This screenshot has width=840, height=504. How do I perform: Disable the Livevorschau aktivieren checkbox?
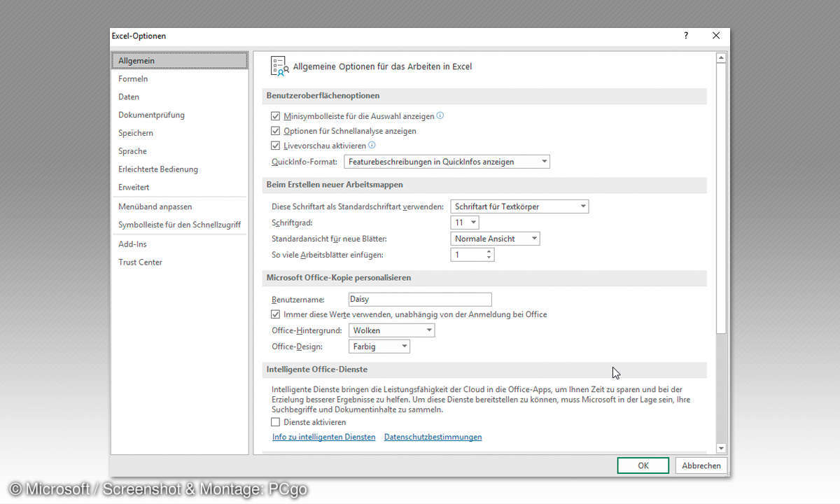click(x=275, y=146)
